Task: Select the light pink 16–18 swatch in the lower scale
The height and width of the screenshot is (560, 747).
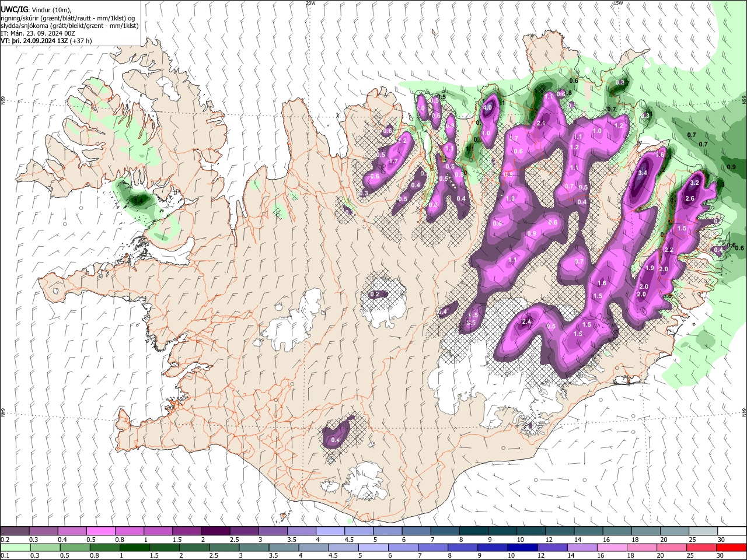Action: click(612, 548)
